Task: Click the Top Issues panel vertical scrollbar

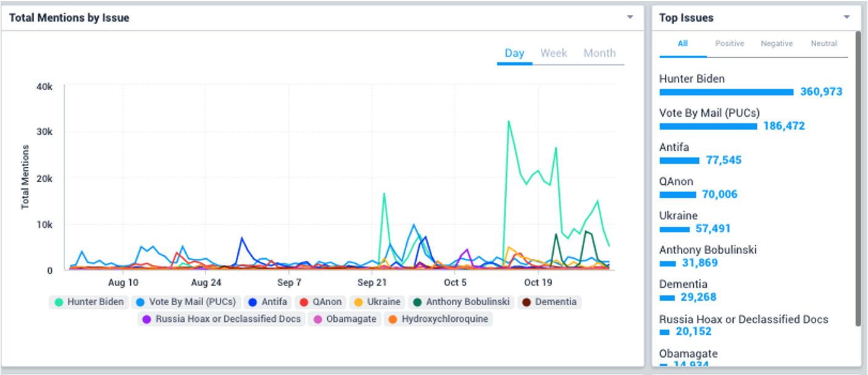Action: coord(858,179)
